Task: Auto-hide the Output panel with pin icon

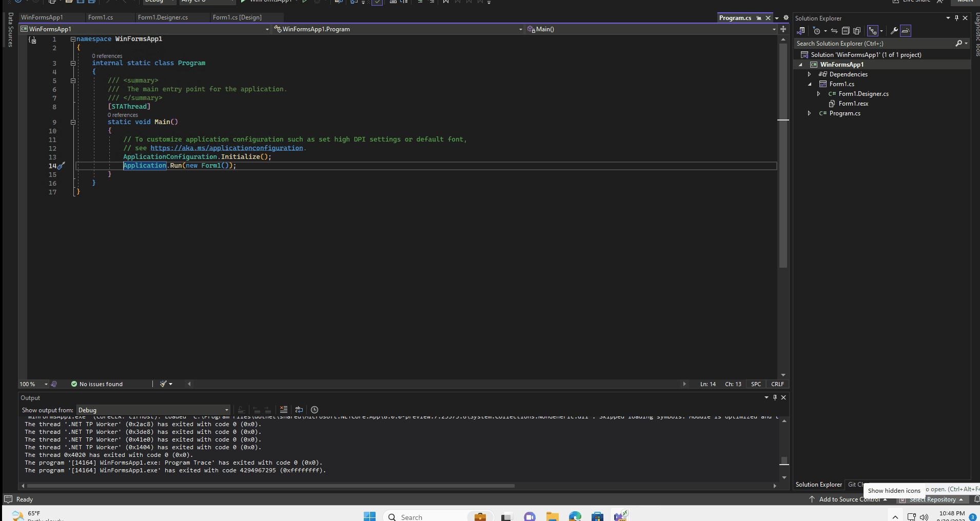Action: pos(775,397)
